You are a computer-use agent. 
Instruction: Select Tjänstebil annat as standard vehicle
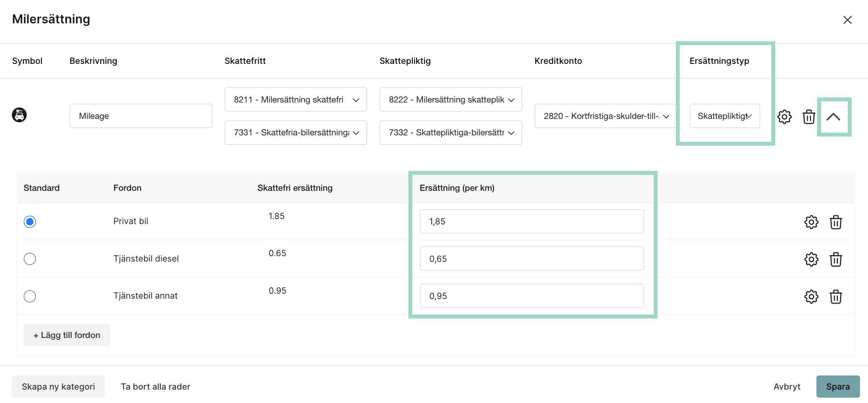[x=30, y=296]
